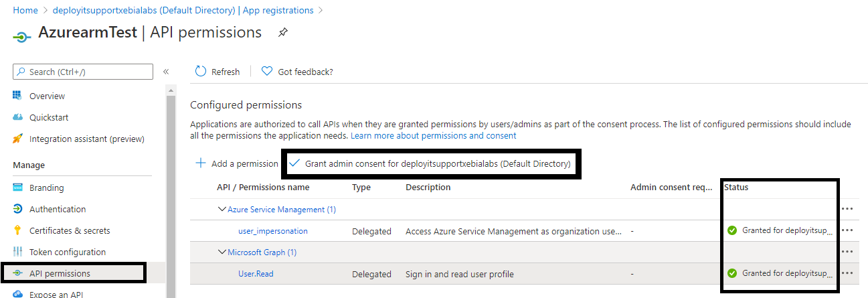The width and height of the screenshot is (868, 298).
Task: Open more options for the Microsoft Graph group
Action: 847,252
